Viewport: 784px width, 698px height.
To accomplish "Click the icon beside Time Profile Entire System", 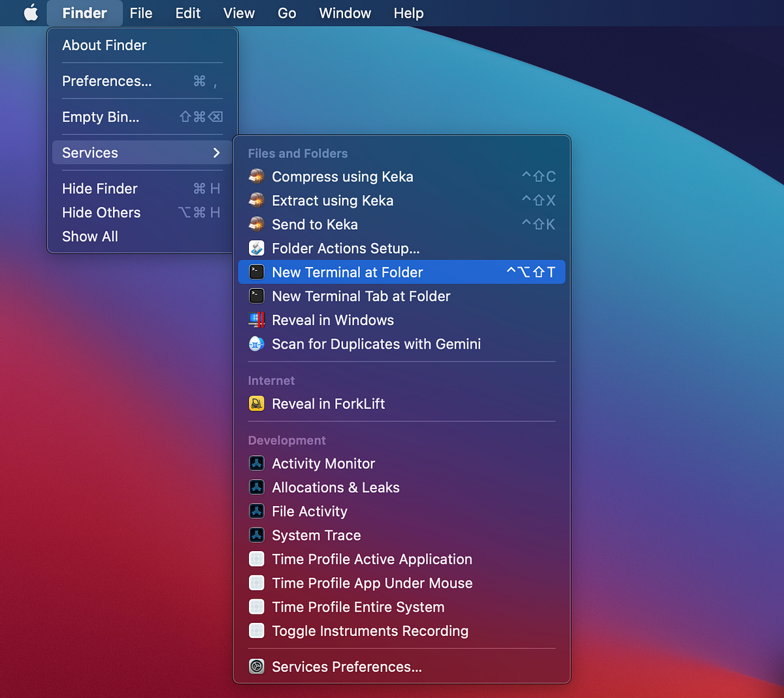I will point(257,607).
